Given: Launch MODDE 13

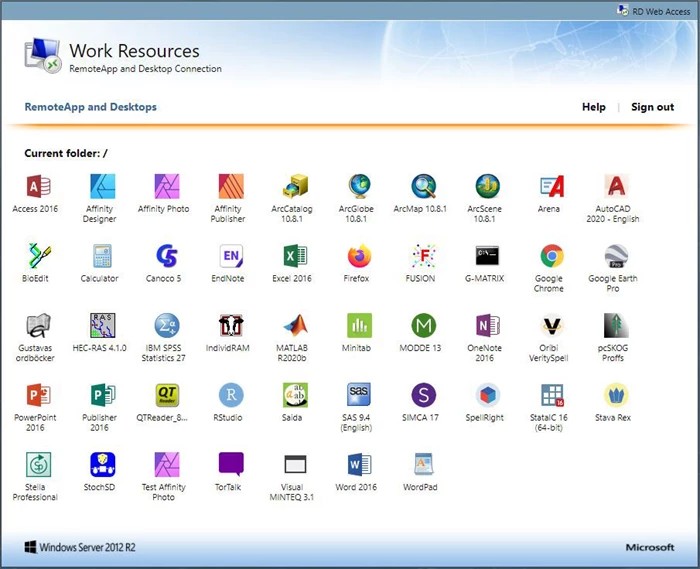Looking at the screenshot, I should (423, 325).
